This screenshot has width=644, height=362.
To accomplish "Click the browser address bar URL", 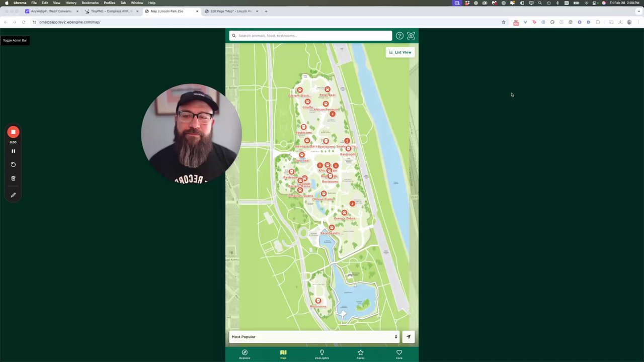I will [x=70, y=22].
